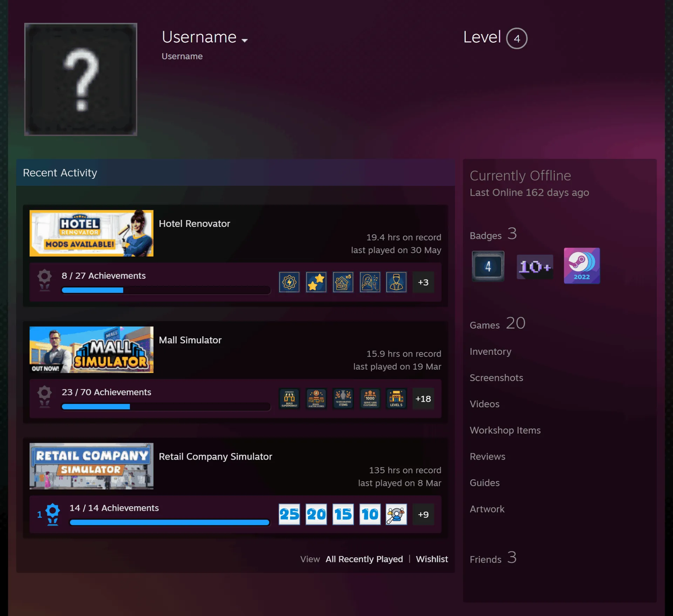Show the +3 more Hotel Renovator achievements
Screen dimensions: 673x616
point(423,282)
